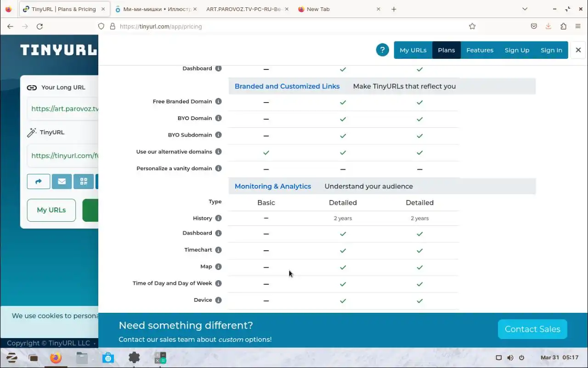The width and height of the screenshot is (588, 368).
Task: Select My URLs in top navigation
Action: point(413,50)
